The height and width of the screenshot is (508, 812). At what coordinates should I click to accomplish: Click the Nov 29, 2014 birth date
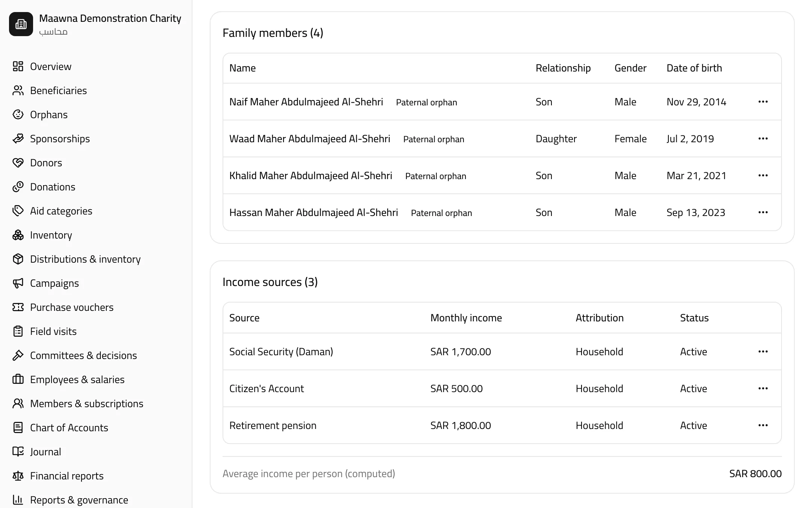pos(696,102)
